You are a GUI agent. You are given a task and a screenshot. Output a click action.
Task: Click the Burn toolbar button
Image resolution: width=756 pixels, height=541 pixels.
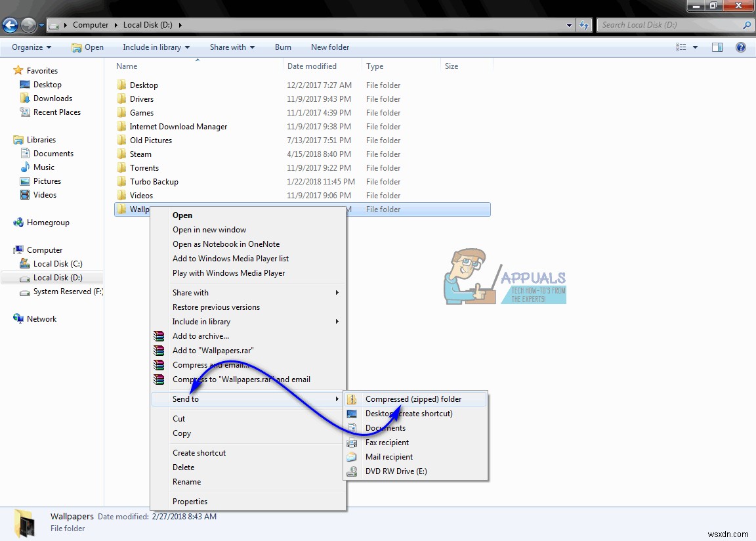point(283,47)
